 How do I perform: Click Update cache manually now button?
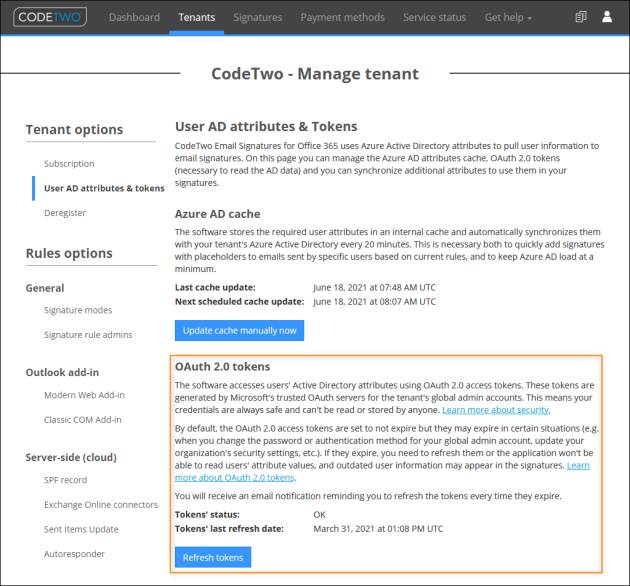pos(239,330)
